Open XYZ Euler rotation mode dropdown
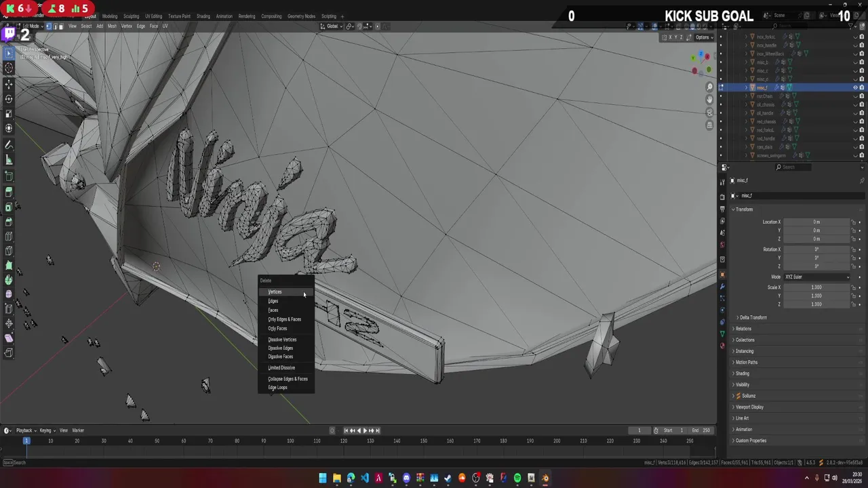Image resolution: width=868 pixels, height=488 pixels. click(x=816, y=277)
